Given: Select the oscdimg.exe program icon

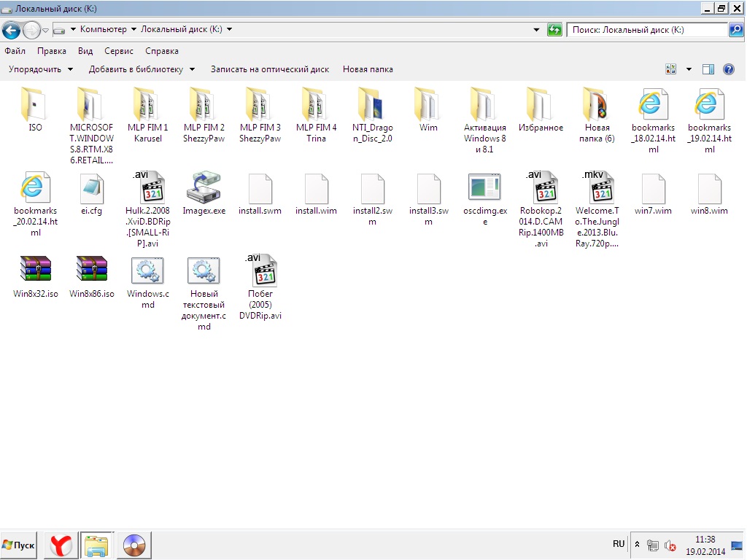Looking at the screenshot, I should pos(484,187).
